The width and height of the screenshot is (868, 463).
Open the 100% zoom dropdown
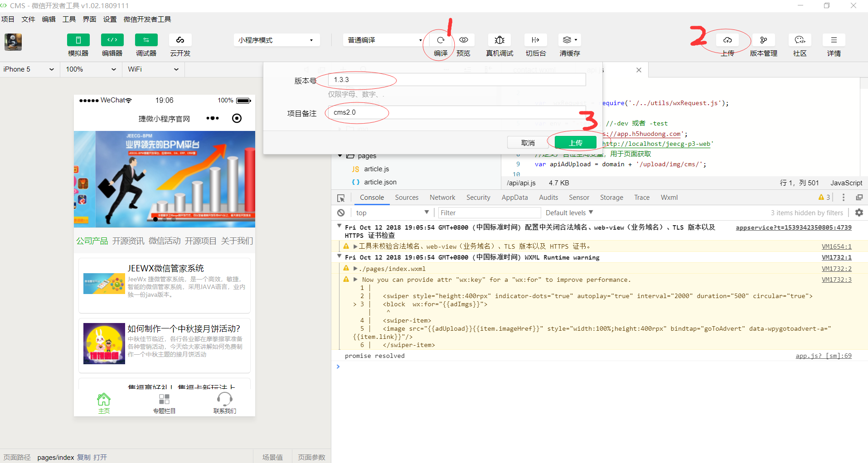coord(91,69)
